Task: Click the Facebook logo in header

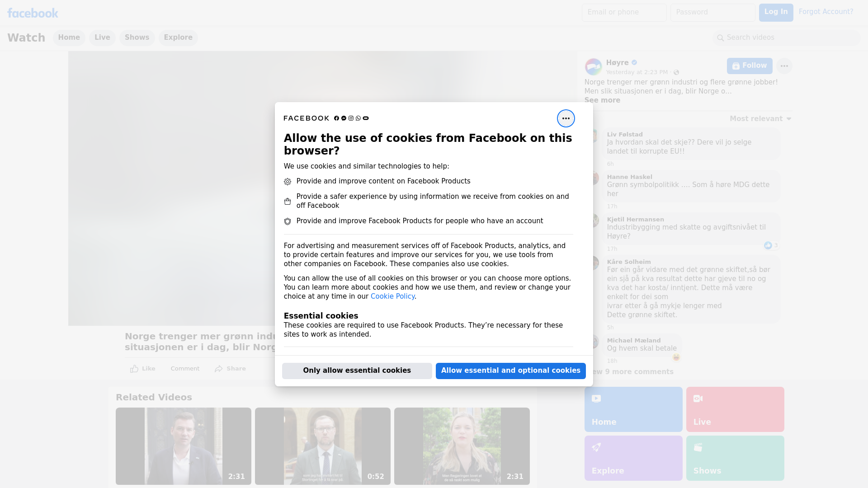Action: click(33, 13)
